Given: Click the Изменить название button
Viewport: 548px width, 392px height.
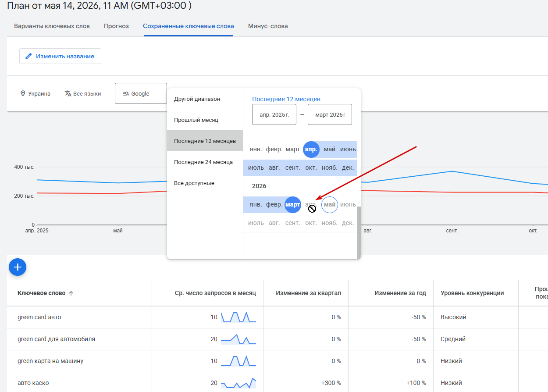Looking at the screenshot, I should [60, 56].
